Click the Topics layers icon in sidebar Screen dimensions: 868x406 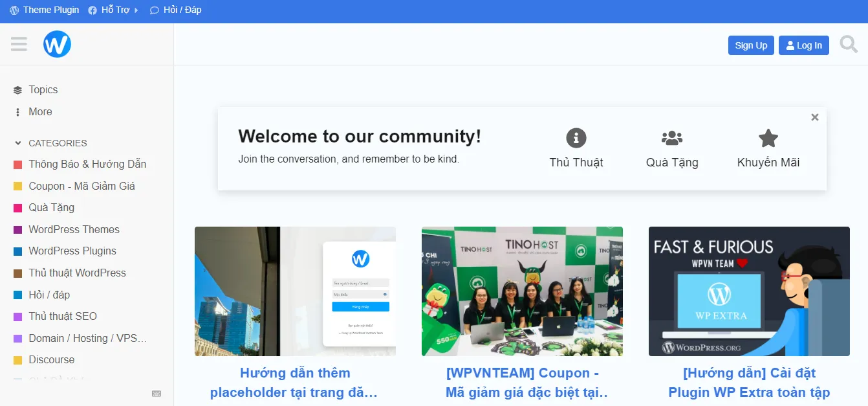click(17, 90)
